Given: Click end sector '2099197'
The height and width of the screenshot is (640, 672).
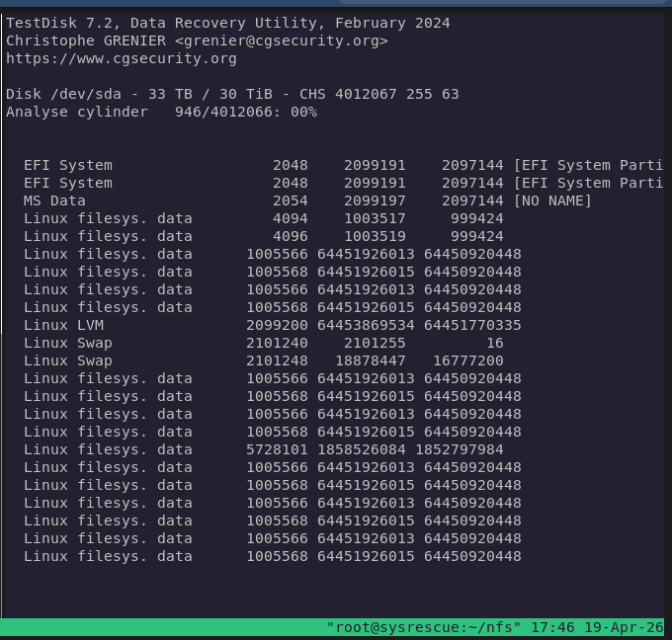Looking at the screenshot, I should pyautogui.click(x=375, y=200).
